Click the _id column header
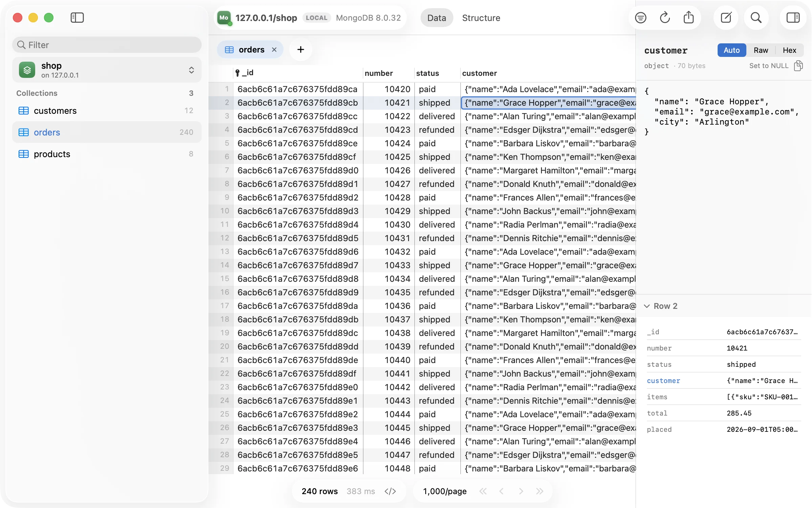Viewport: 812px width, 508px height. 298,73
